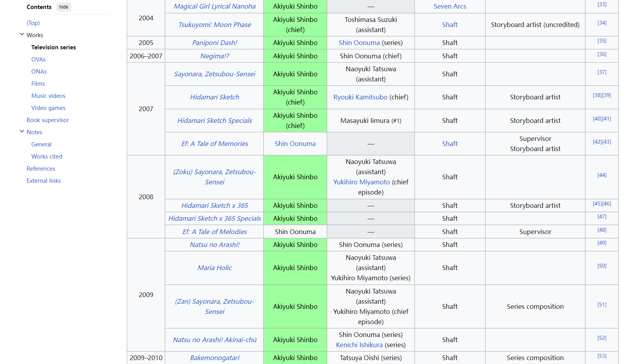
Task: Follow citation [51]
Action: click(x=602, y=305)
